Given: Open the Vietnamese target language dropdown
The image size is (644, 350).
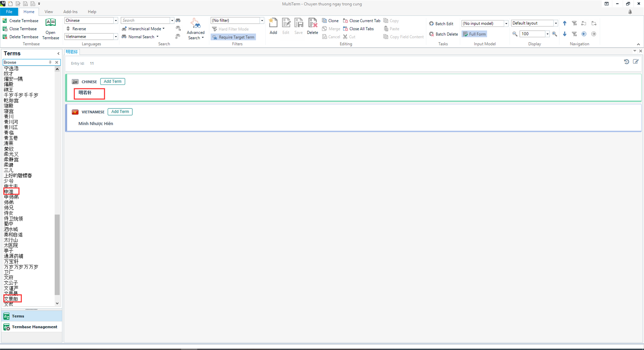Looking at the screenshot, I should click(116, 37).
